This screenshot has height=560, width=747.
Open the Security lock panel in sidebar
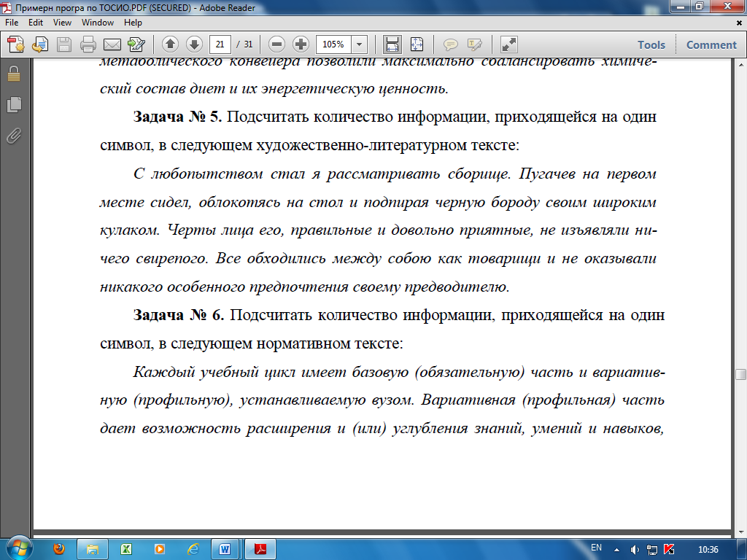click(14, 74)
